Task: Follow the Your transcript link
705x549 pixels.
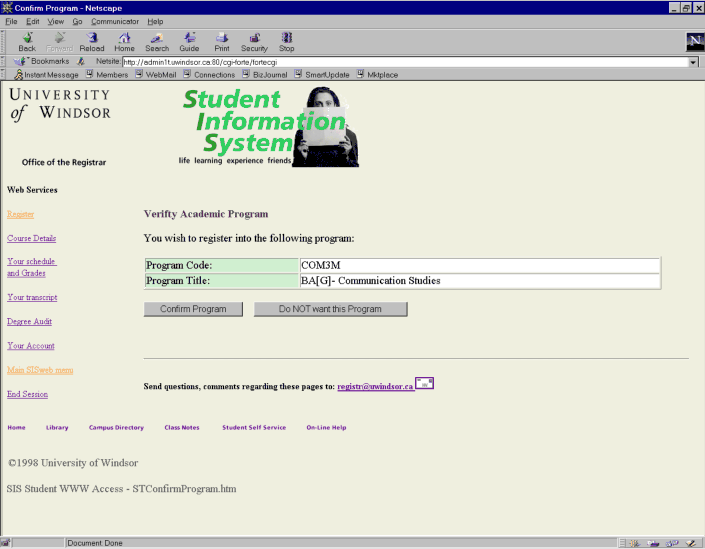Action: (x=32, y=298)
